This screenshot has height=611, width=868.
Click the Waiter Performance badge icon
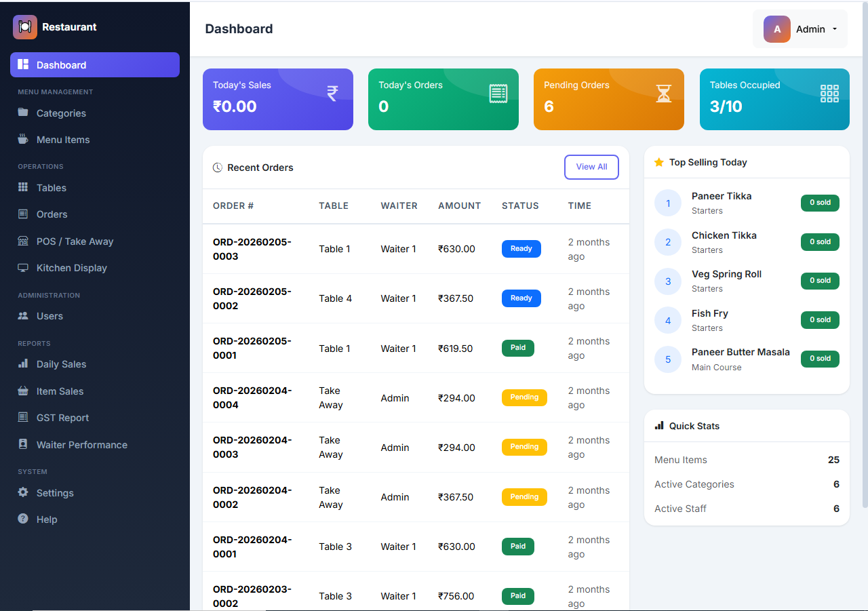tap(23, 444)
